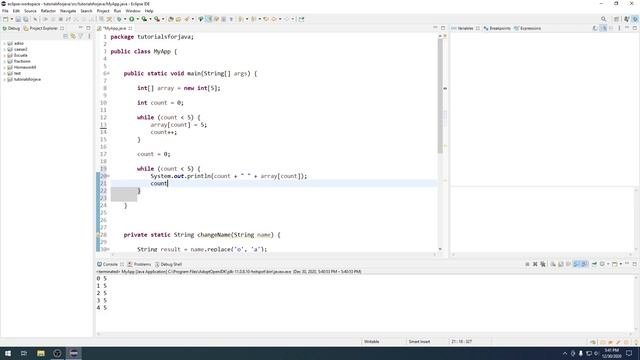Click the Pin Console icon

594,264
